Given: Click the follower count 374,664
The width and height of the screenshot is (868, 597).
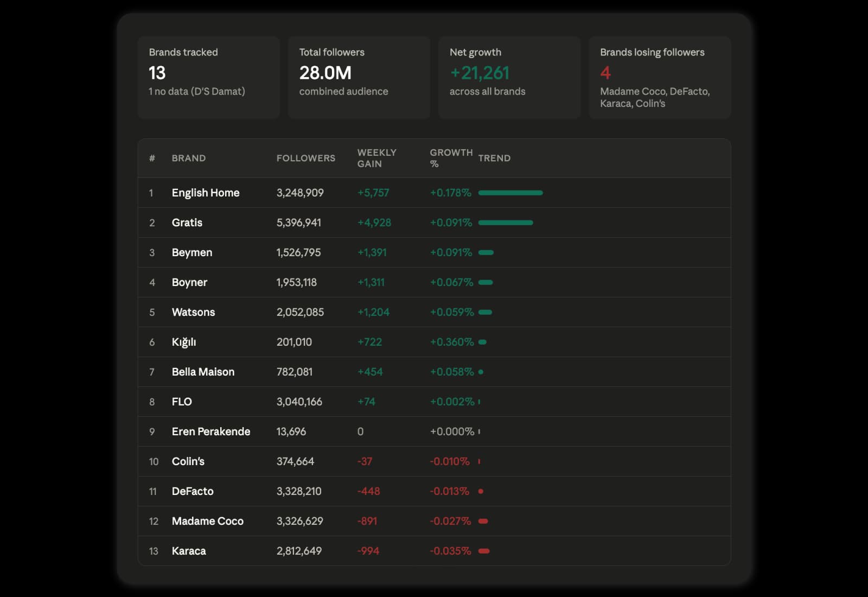Looking at the screenshot, I should point(295,461).
